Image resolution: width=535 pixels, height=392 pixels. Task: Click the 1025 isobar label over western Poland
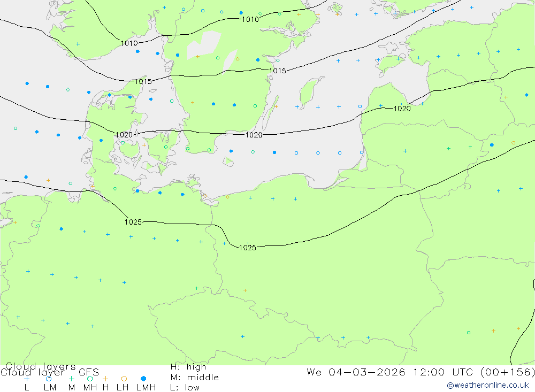pos(248,248)
